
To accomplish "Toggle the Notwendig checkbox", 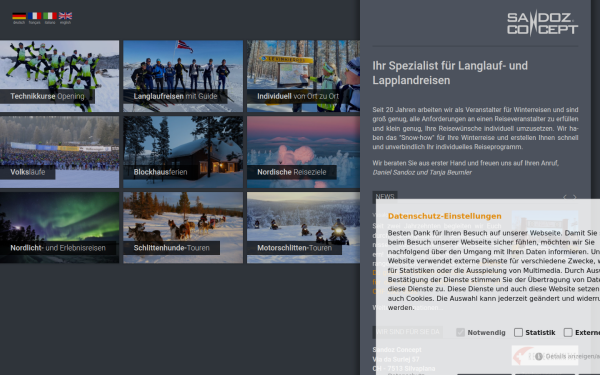I will pyautogui.click(x=460, y=333).
